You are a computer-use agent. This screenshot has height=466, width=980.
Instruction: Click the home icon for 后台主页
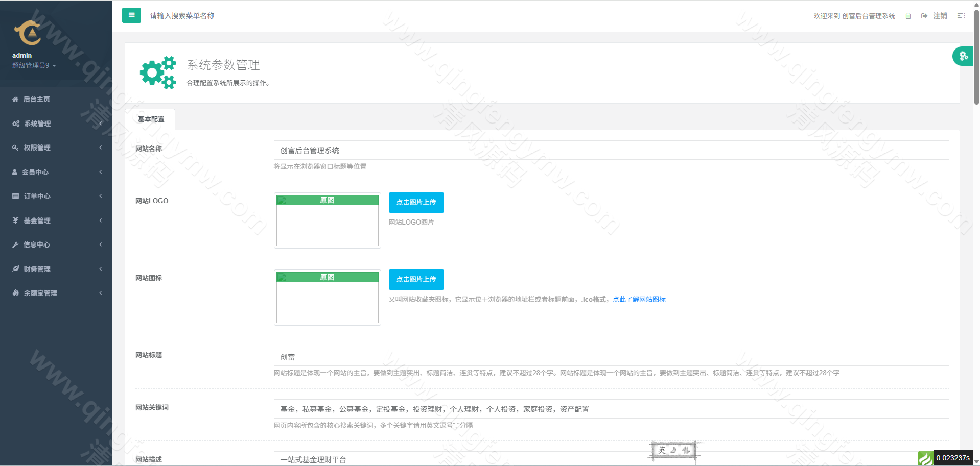[15, 100]
